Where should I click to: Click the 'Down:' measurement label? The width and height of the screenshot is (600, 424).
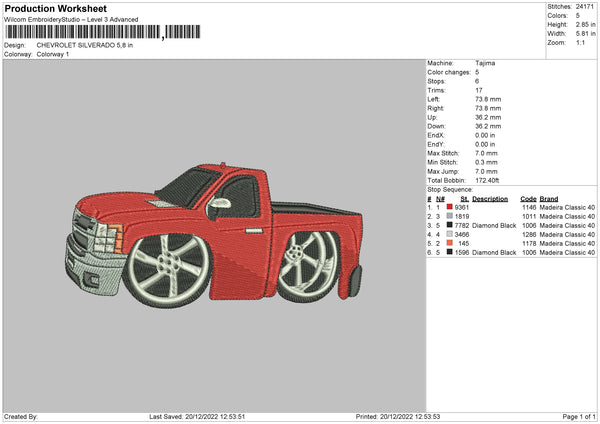pos(436,126)
